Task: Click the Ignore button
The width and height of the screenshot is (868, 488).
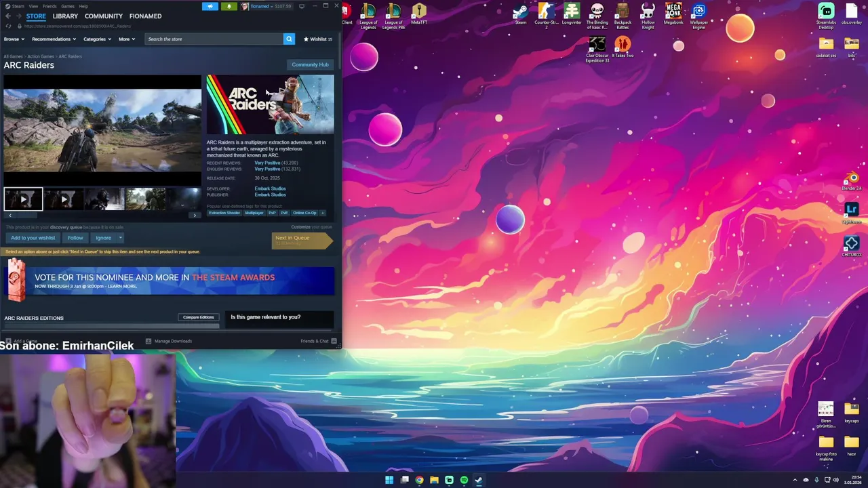Action: [103, 238]
